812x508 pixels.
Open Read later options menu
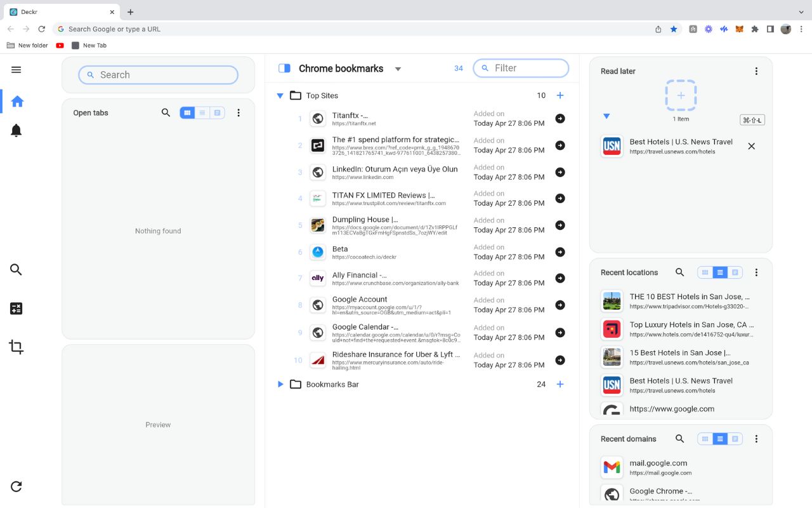coord(756,72)
